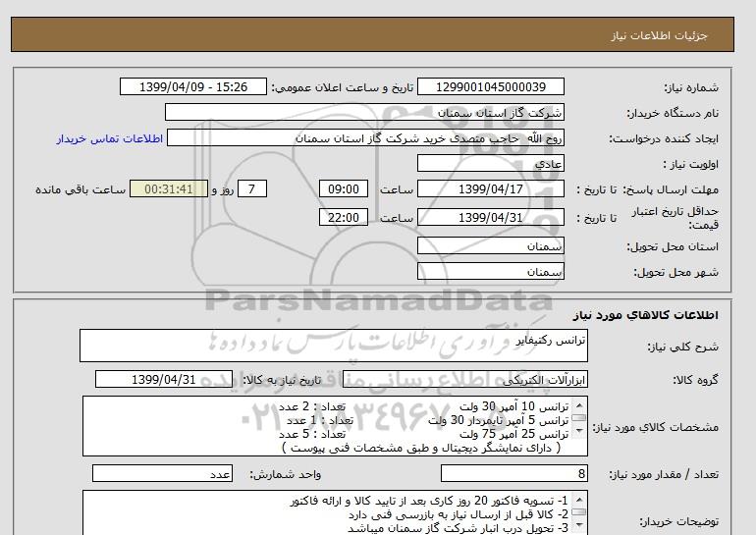756x535 pixels.
Task: Click the down arrow of the buyer notes scrollbar
Action: 579,525
